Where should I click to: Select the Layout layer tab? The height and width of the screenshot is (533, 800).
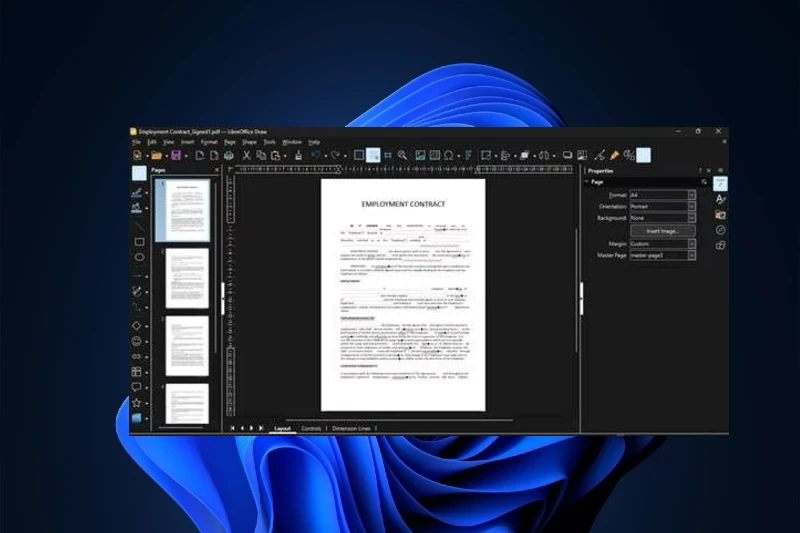click(282, 428)
